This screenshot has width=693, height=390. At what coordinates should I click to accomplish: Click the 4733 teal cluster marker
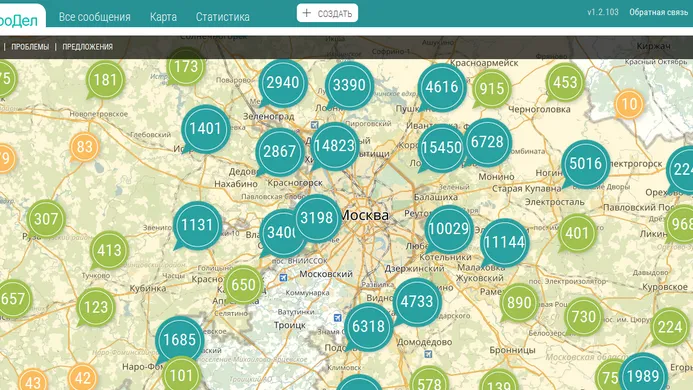[417, 302]
